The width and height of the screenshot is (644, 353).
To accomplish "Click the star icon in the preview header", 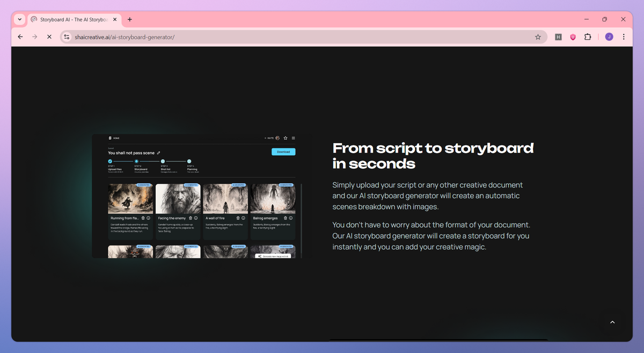I will pyautogui.click(x=286, y=138).
